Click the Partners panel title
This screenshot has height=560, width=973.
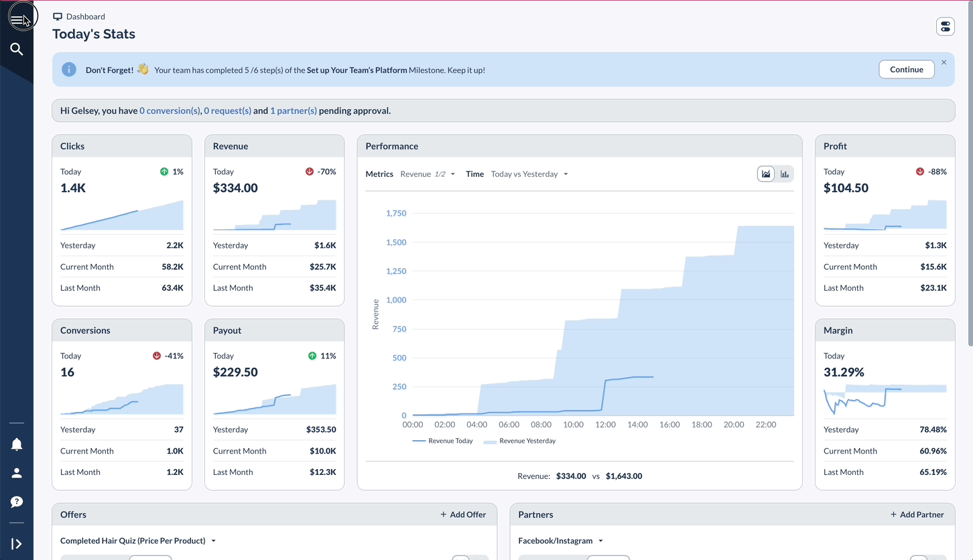[x=535, y=514]
